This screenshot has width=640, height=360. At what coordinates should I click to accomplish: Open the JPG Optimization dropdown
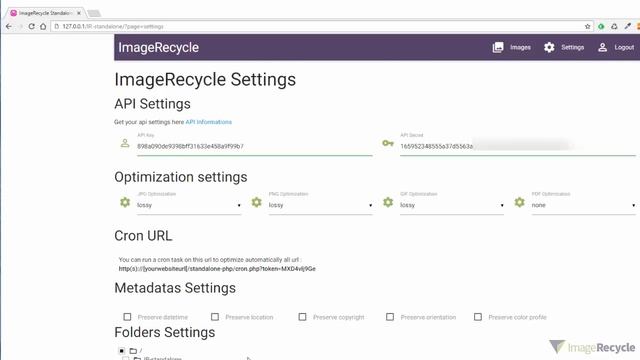tap(189, 205)
